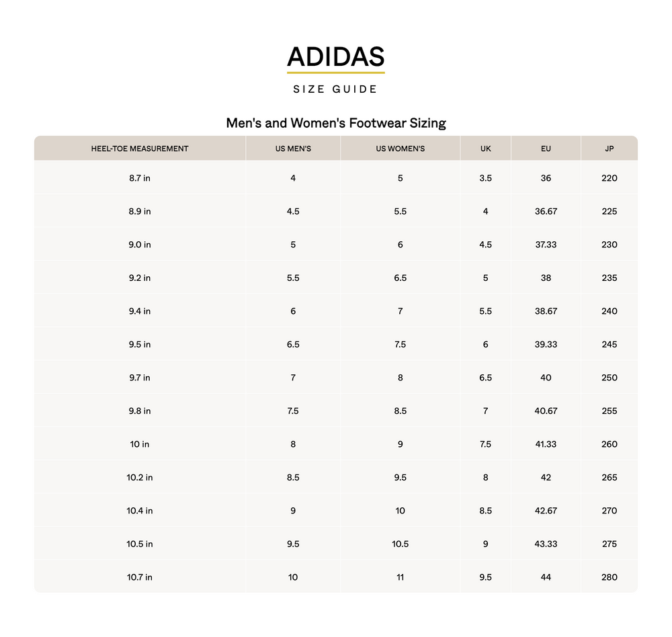Click the JP size 270 cell

click(x=609, y=511)
